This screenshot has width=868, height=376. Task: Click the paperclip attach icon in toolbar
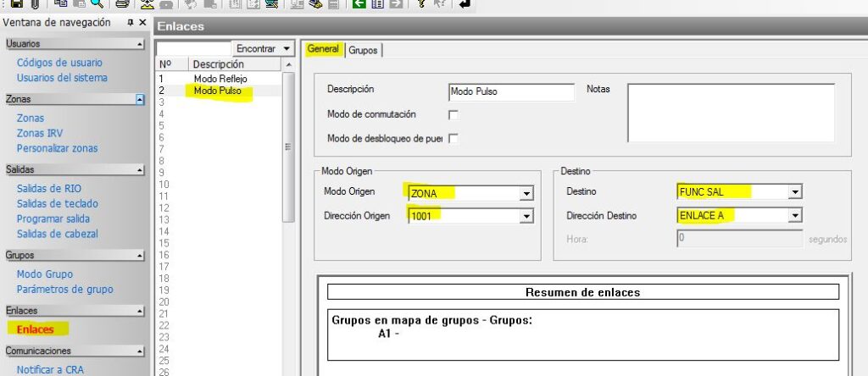tap(35, 4)
